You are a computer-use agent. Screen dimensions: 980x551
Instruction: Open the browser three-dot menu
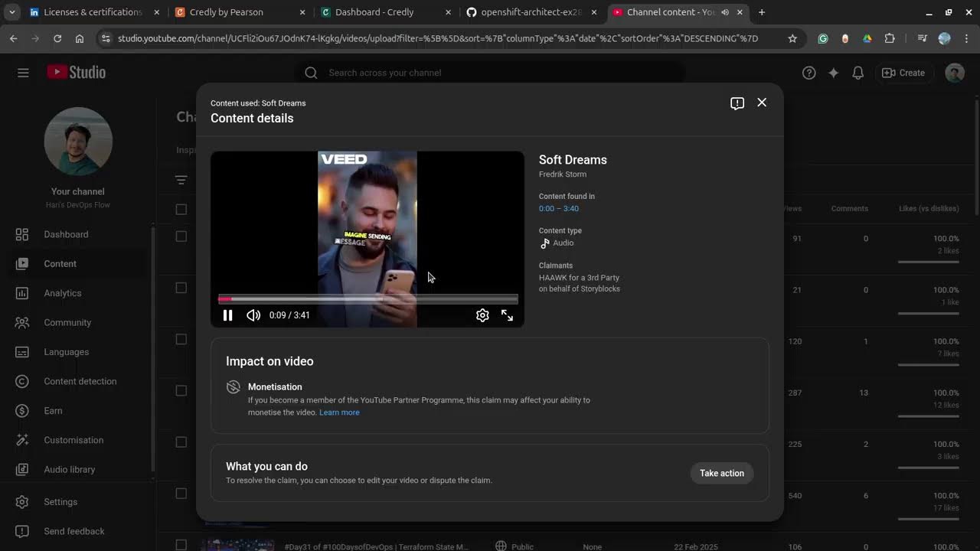coord(967,38)
